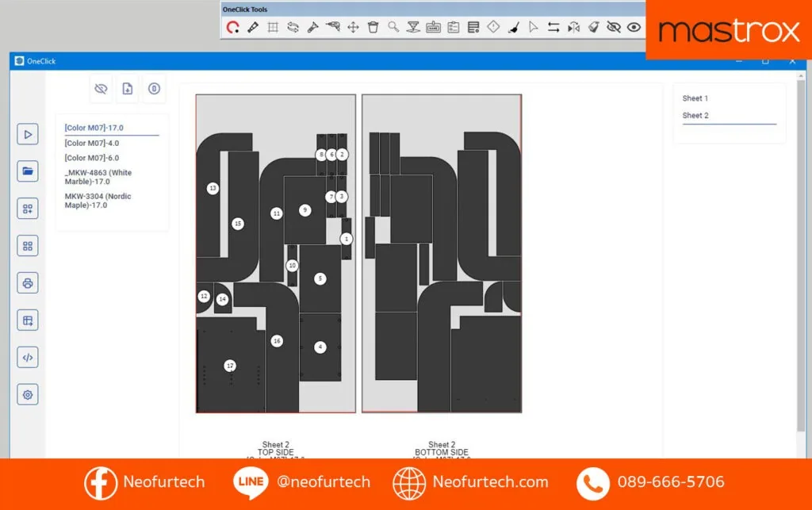The height and width of the screenshot is (510, 812).
Task: Select the Sheet 2 tab
Action: coord(695,115)
